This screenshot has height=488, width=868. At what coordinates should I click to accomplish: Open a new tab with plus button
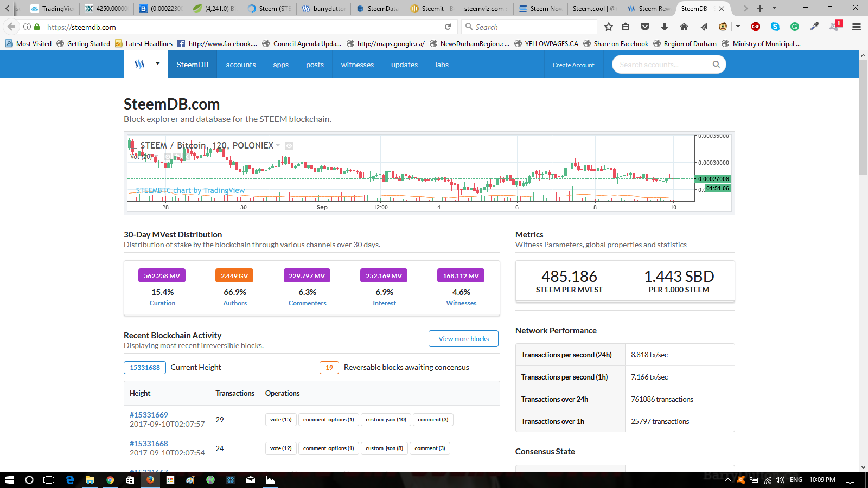[x=760, y=9]
